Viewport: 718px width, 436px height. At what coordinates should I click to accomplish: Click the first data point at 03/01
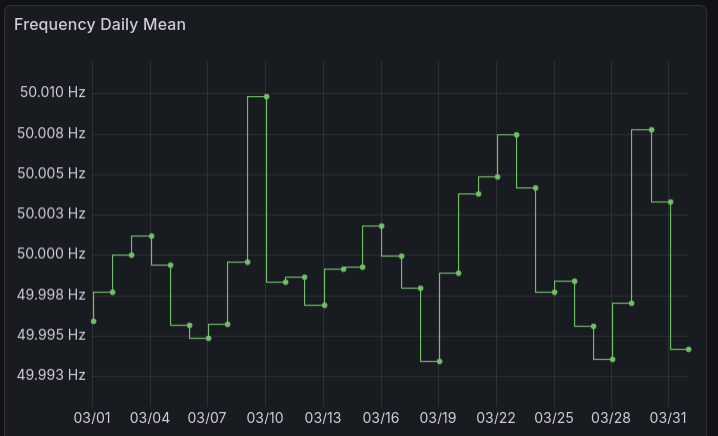click(93, 321)
